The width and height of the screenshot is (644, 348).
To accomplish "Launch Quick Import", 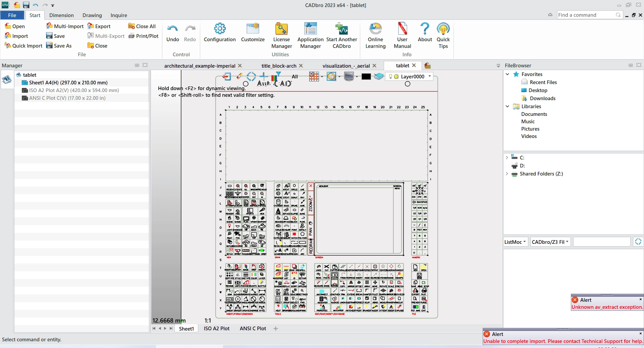I will tap(23, 46).
